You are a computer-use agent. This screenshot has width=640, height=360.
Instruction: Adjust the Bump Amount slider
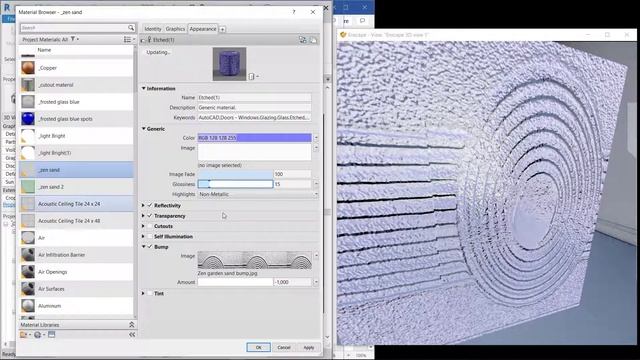pos(236,282)
